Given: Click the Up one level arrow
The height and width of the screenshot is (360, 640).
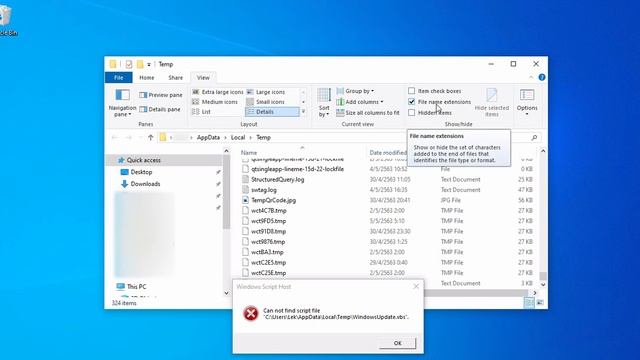Looking at the screenshot, I should pos(151,138).
